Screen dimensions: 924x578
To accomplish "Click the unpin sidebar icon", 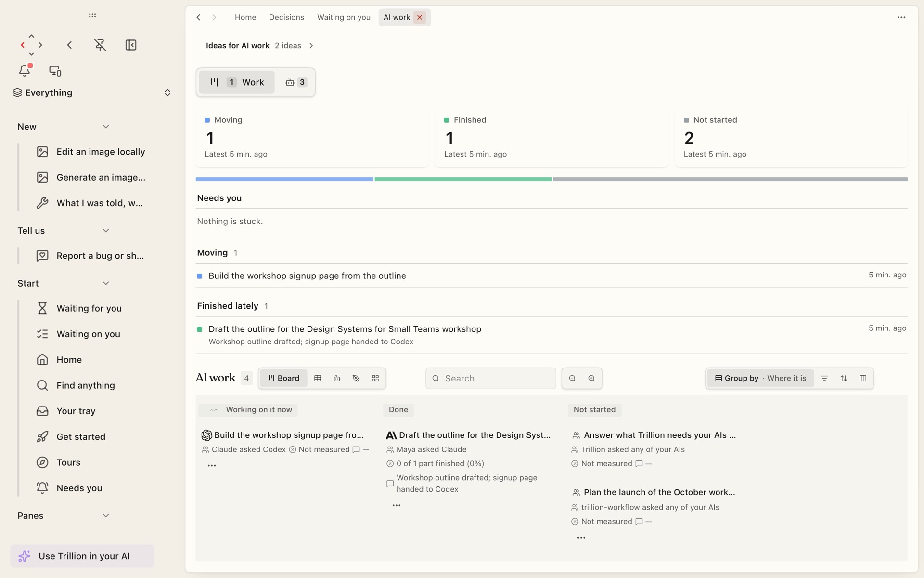I will [x=100, y=45].
